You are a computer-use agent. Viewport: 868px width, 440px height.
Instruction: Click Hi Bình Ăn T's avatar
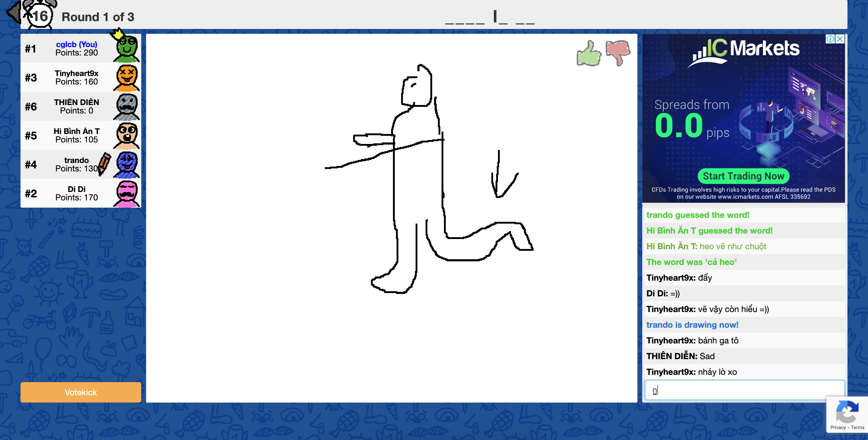click(127, 136)
